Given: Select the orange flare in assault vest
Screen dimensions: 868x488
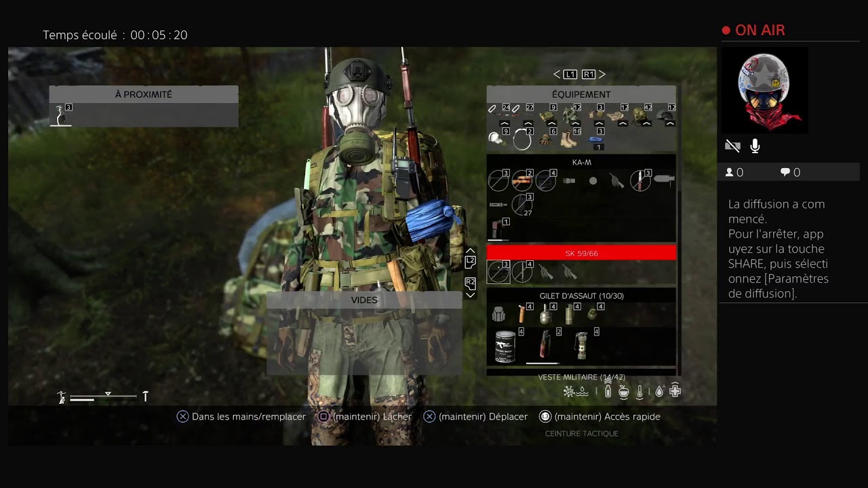Looking at the screenshot, I should point(521,314).
